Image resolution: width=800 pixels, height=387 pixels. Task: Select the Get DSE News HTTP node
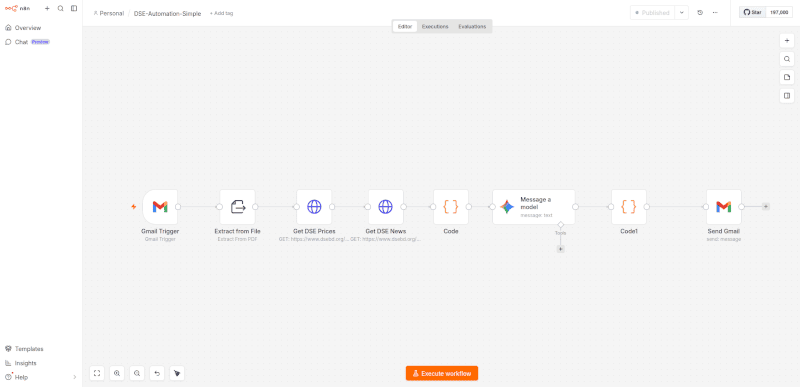click(386, 207)
